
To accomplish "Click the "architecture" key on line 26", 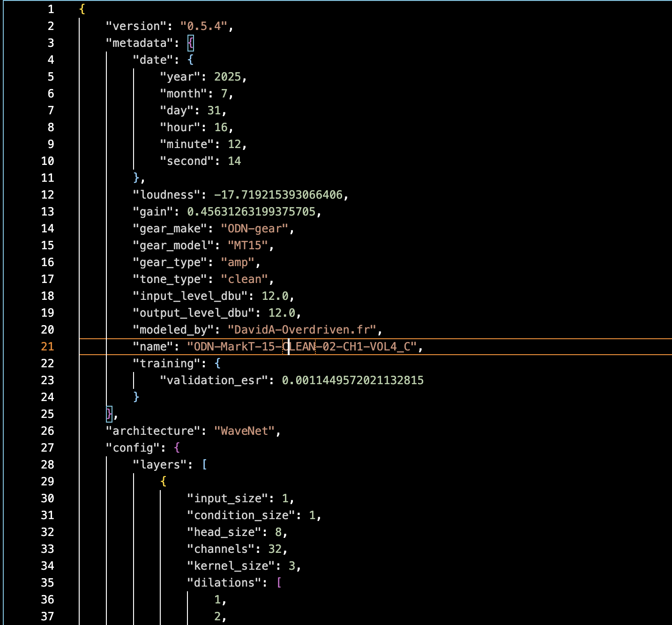I will (x=153, y=431).
